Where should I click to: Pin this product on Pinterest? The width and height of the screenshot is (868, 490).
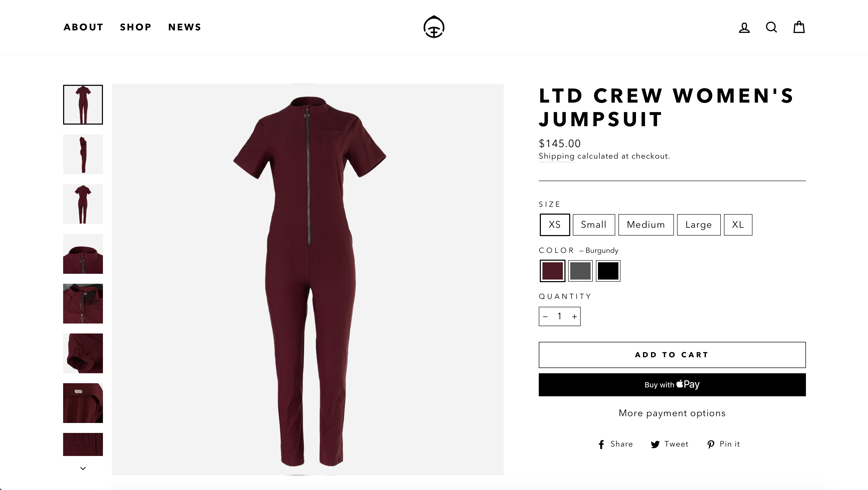point(723,444)
